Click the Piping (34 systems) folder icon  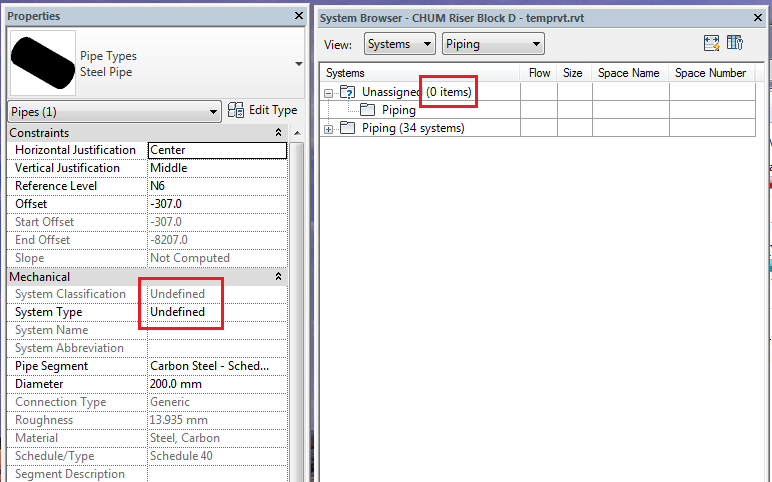pyautogui.click(x=348, y=128)
